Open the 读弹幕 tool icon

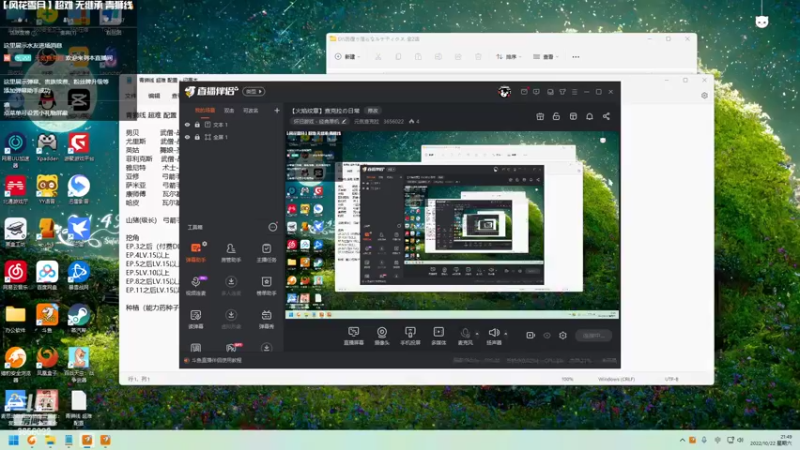coord(196,319)
